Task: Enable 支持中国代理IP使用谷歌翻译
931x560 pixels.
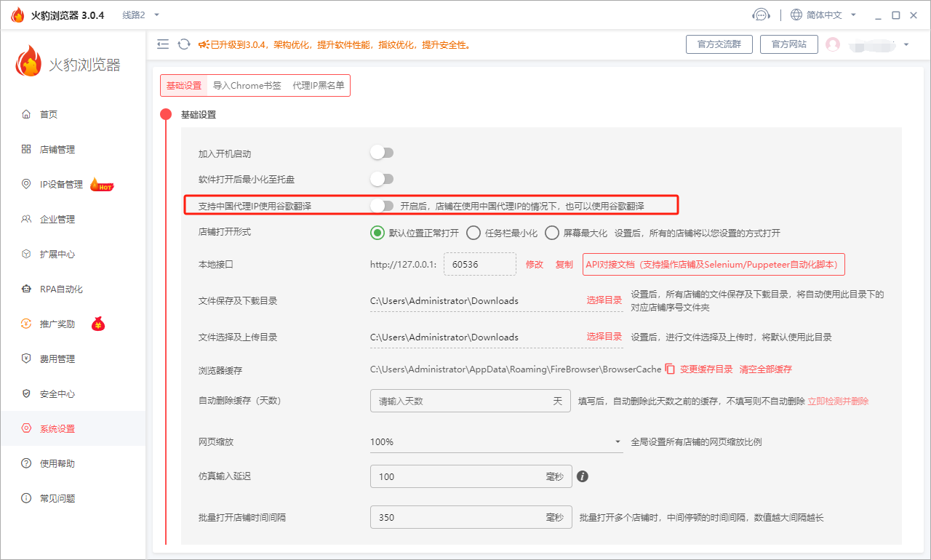Action: pyautogui.click(x=382, y=205)
